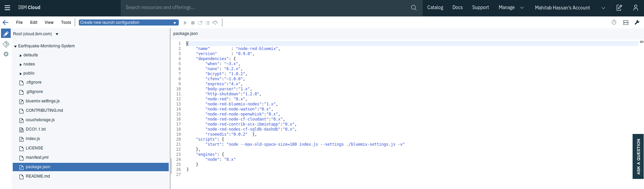Click the "node-red-bluemix" name value
The image size is (644, 189).
pos(257,49)
